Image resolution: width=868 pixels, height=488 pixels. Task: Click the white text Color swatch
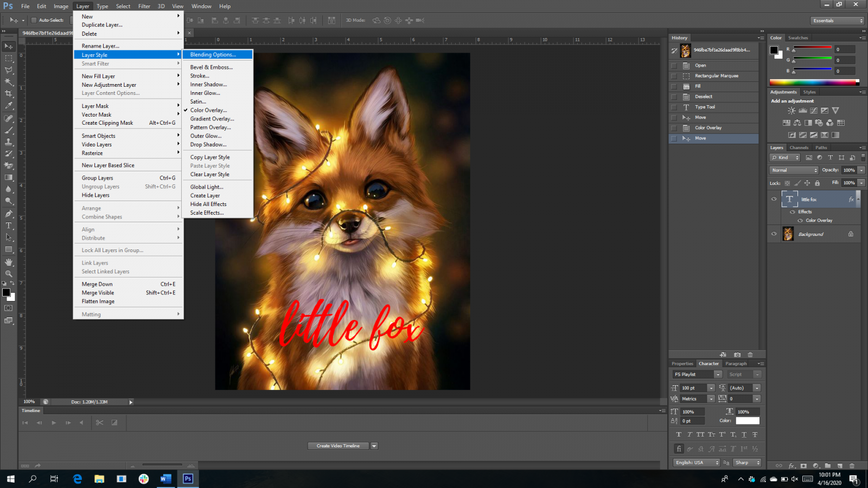pos(747,421)
